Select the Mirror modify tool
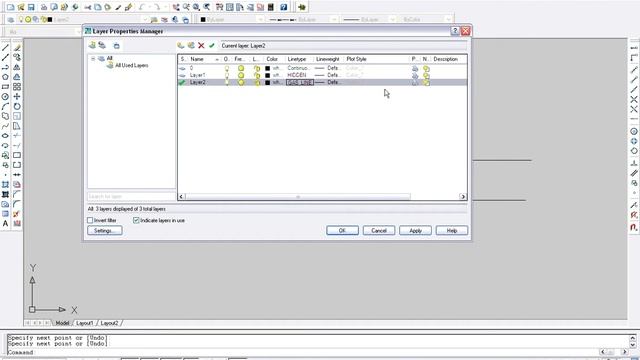 click(17, 67)
